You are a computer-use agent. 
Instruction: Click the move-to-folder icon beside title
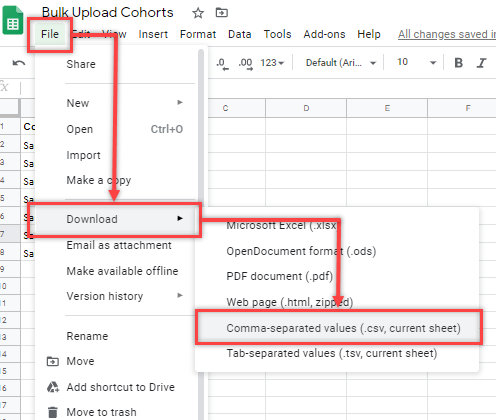click(221, 13)
